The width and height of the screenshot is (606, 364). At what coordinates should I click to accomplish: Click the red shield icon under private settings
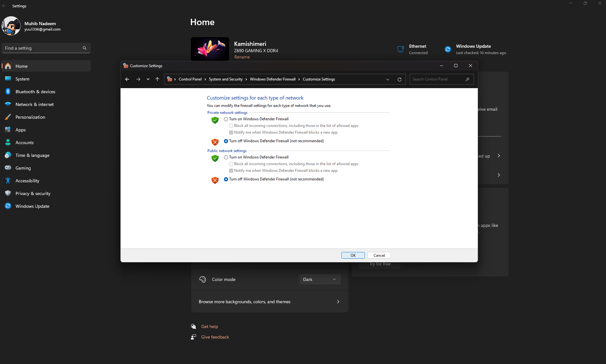coord(215,142)
